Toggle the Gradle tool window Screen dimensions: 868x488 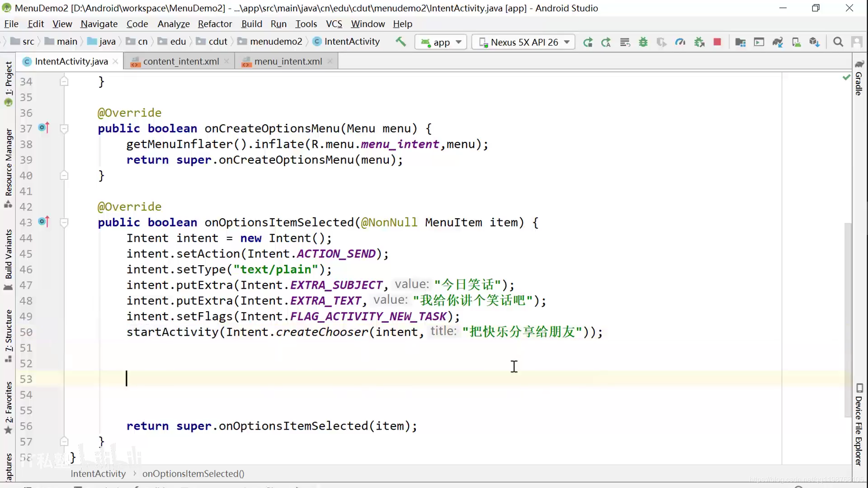[x=859, y=78]
